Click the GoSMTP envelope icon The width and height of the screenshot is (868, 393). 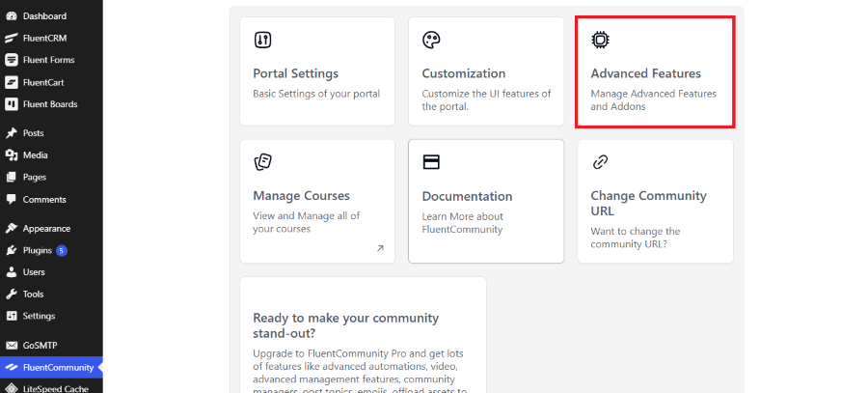click(x=11, y=346)
